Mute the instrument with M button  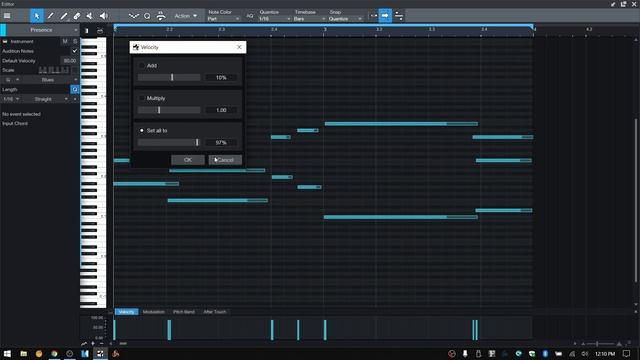65,41
